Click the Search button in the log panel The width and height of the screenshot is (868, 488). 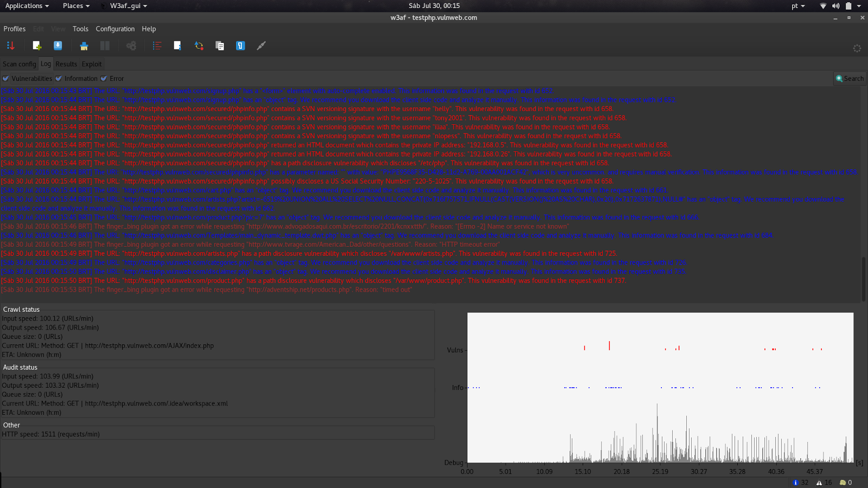(850, 78)
